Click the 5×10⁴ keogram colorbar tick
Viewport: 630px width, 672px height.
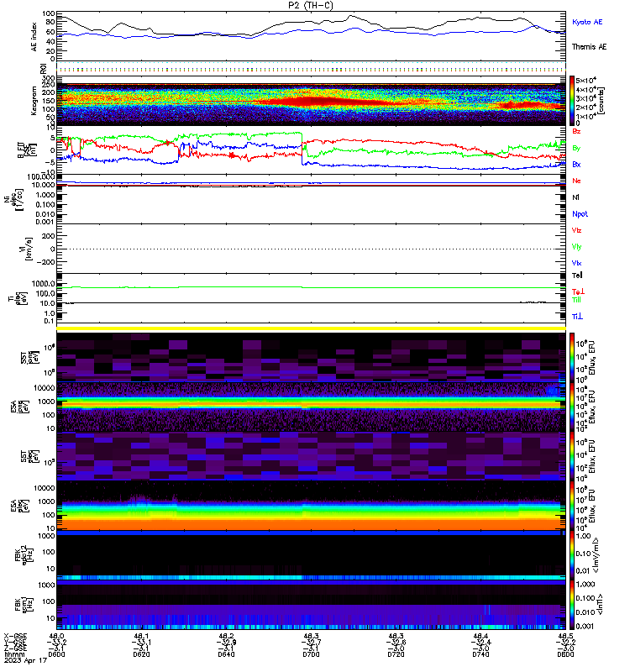coord(585,80)
